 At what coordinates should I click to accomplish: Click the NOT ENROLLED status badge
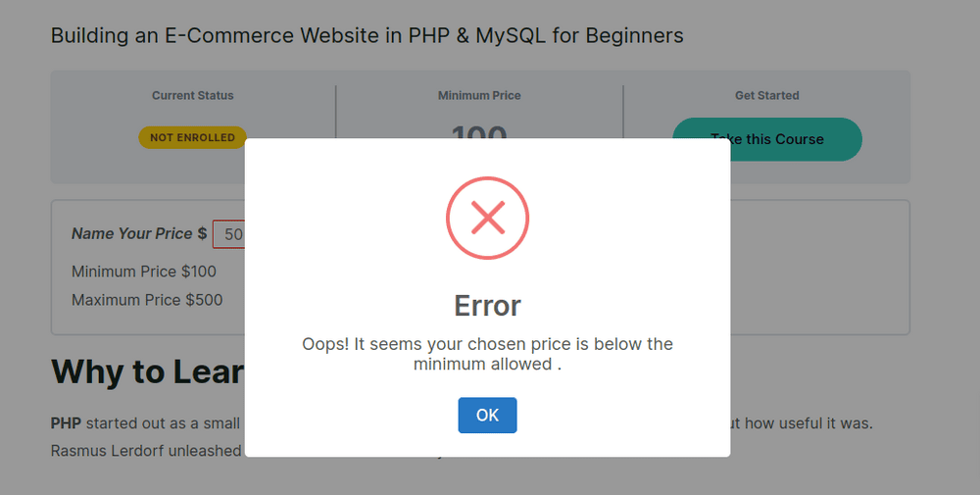click(x=192, y=137)
